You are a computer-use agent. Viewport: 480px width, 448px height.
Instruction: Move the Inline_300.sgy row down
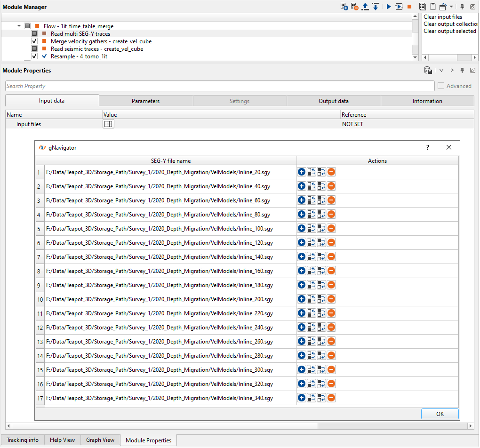(321, 370)
